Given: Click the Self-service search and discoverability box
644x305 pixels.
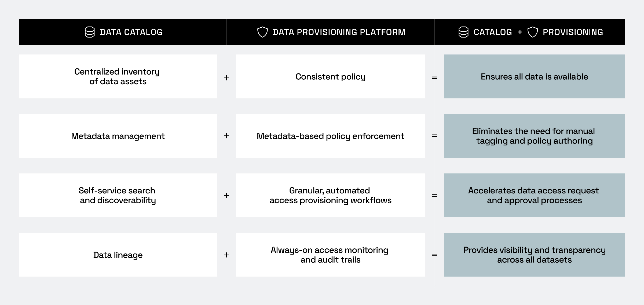Looking at the screenshot, I should click(118, 195).
